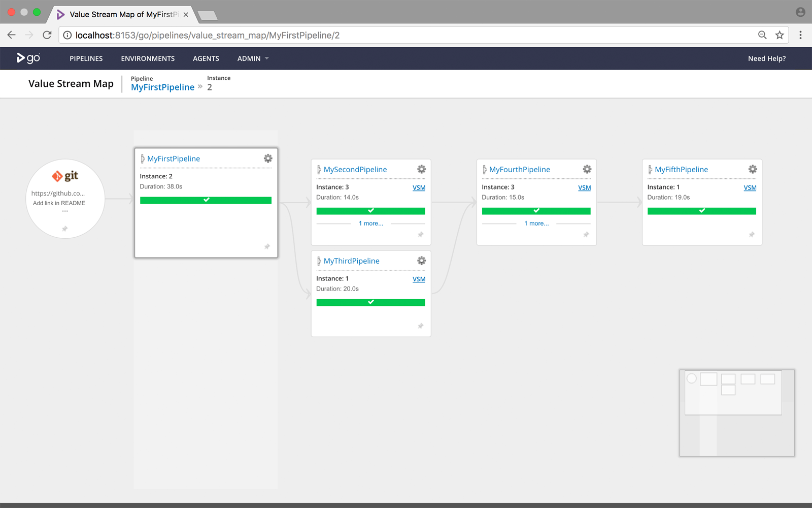812x508 pixels.
Task: Expand git material ellipsis details
Action: coord(65,210)
